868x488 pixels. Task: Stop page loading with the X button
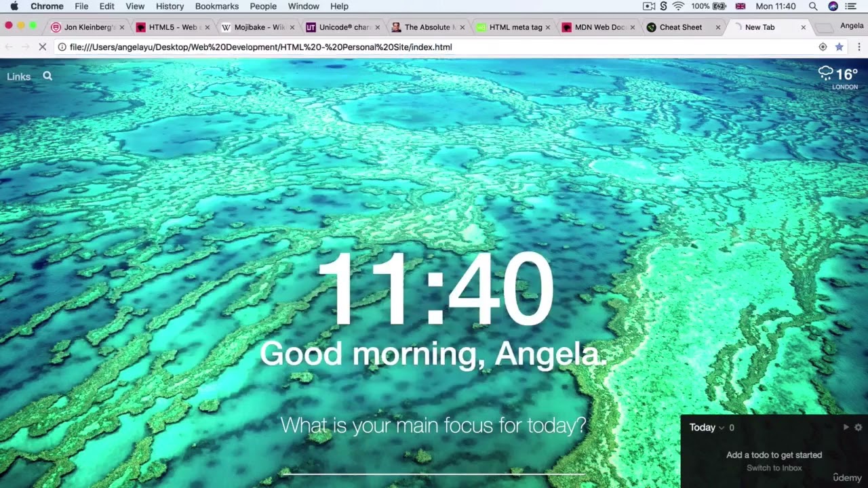(x=42, y=47)
